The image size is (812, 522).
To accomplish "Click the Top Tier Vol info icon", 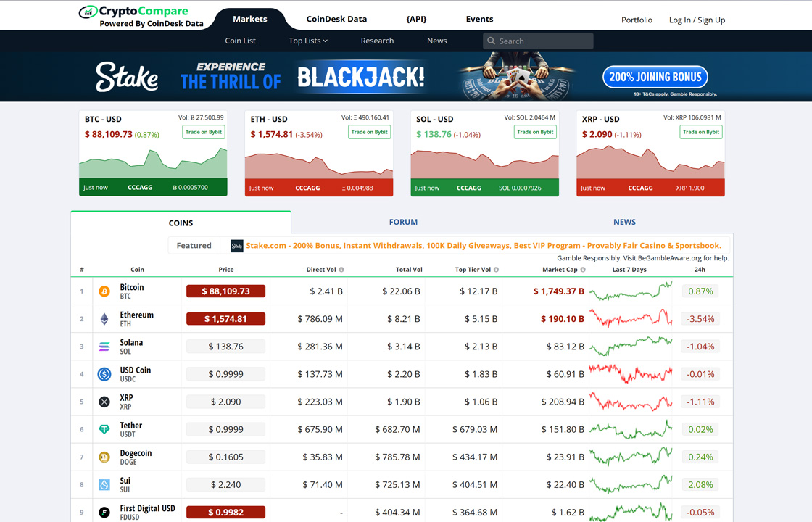I will [496, 270].
